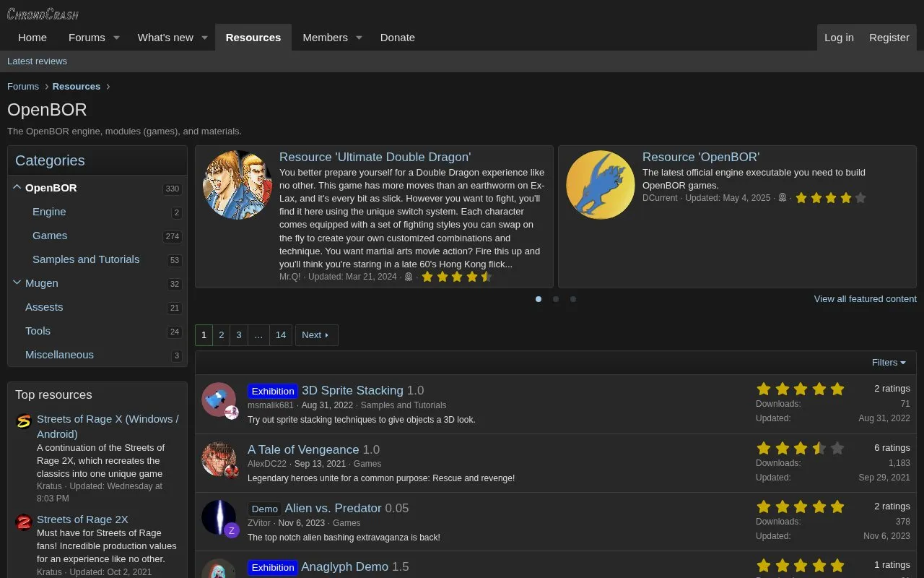Image resolution: width=924 pixels, height=578 pixels.
Task: Click A Tale of Vengeance star rating
Action: (800, 448)
